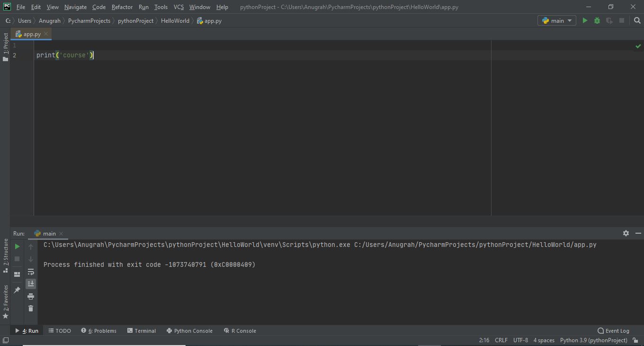Close the app.py editor tab
This screenshot has height=346, width=644.
46,34
